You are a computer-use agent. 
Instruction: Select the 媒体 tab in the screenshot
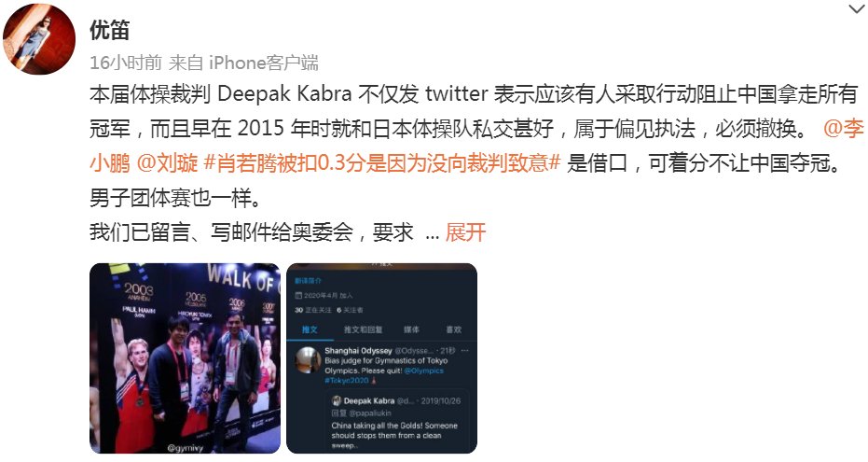(411, 329)
